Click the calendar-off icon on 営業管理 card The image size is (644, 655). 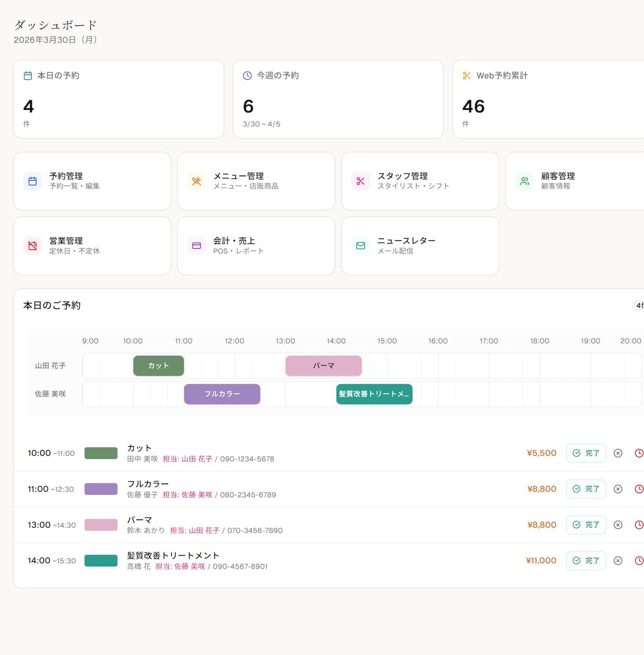point(33,246)
